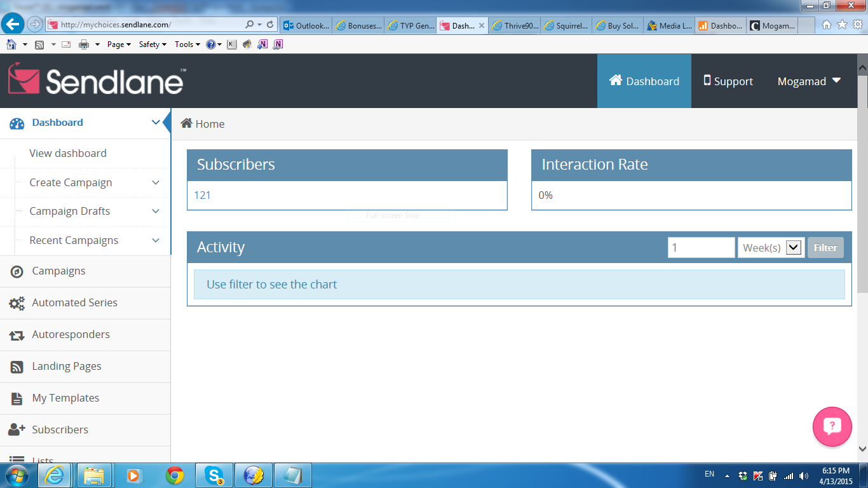Click the Read mail icon in command bar

66,44
